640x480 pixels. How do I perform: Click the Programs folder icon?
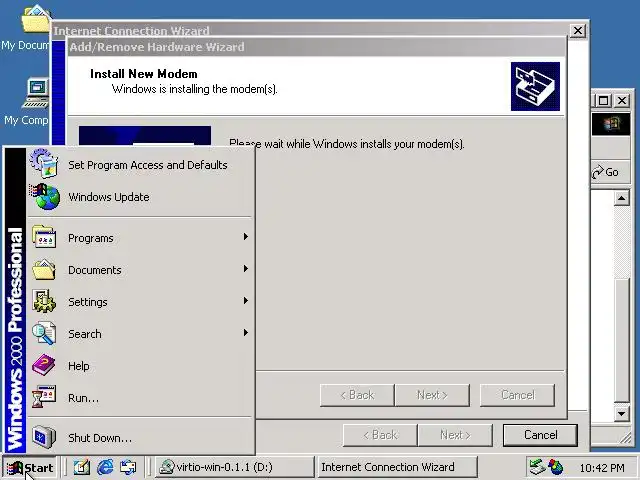tap(44, 237)
